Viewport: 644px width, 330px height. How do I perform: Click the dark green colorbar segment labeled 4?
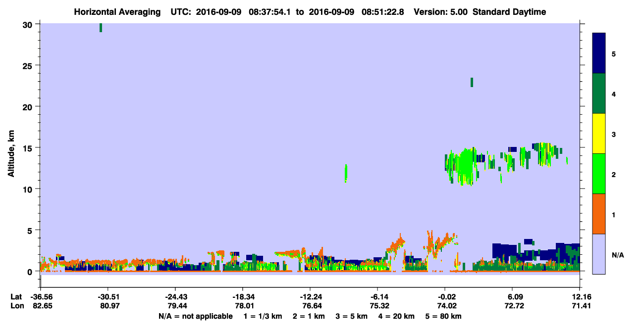(599, 94)
